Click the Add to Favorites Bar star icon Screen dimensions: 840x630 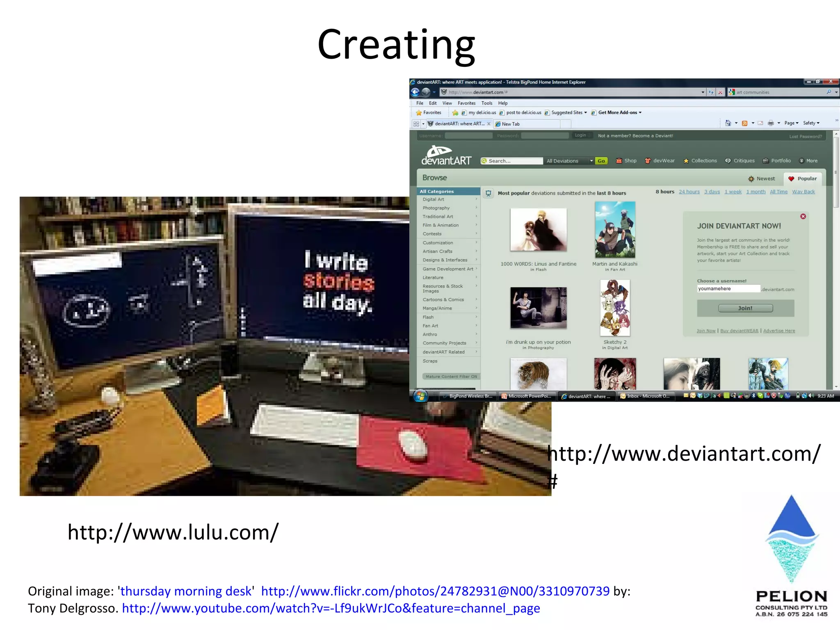[455, 113]
